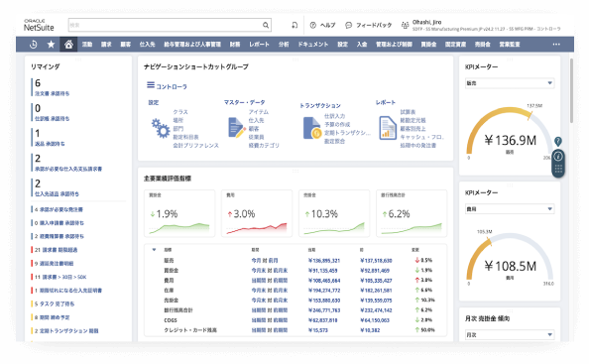Open the 費用 KPI meter dropdown
The image size is (589, 364).
(510, 209)
